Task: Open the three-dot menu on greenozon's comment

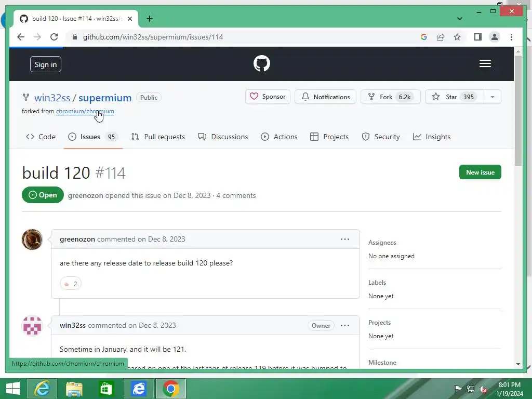Action: point(345,239)
